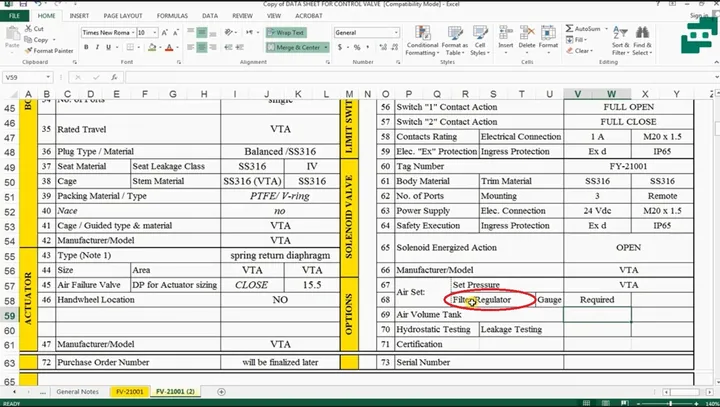Open the font name dropdown Times New Roman

[x=133, y=33]
